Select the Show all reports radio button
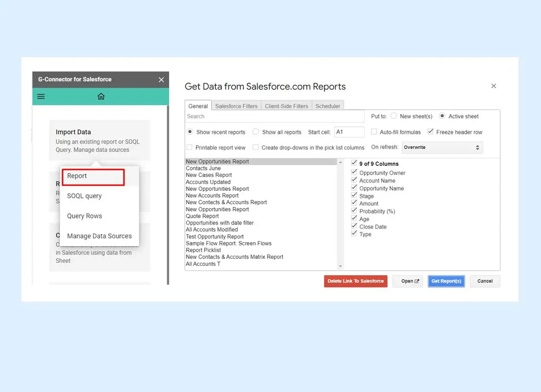The width and height of the screenshot is (541, 392). point(256,132)
